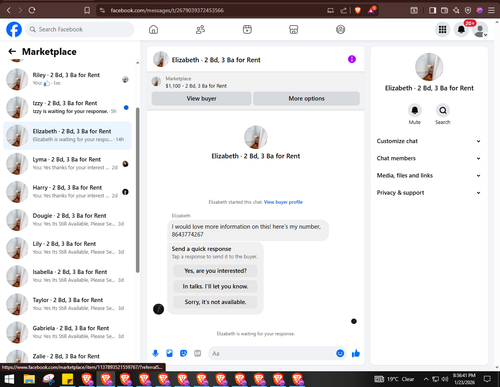Click Elizabeth's large profile photo in chat
The image size is (500, 387).
tap(256, 137)
